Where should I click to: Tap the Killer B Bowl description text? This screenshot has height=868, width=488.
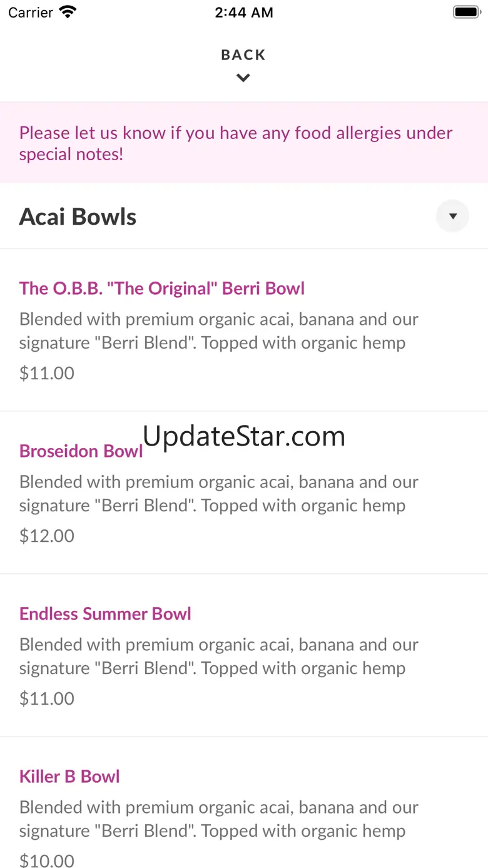218,819
